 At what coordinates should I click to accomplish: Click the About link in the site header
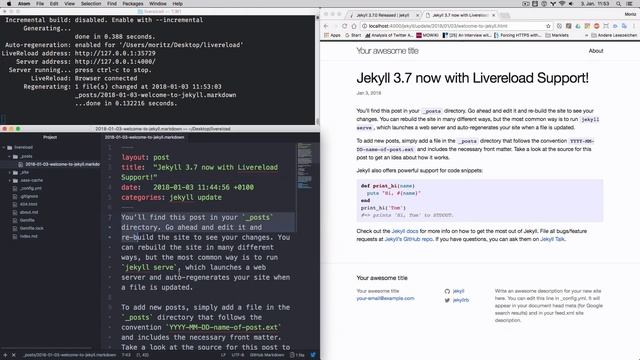596,51
